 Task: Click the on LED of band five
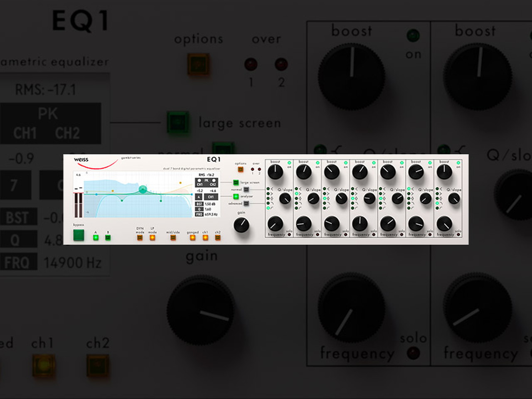tap(401, 163)
